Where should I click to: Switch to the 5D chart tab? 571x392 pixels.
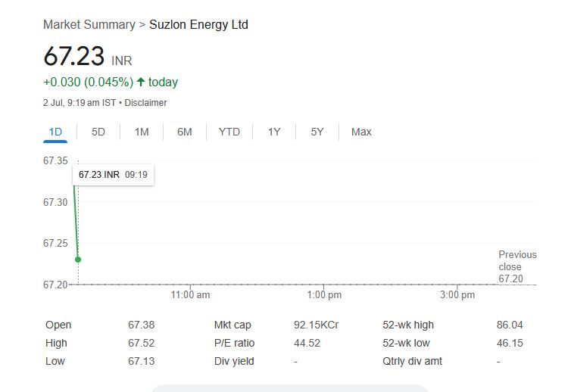point(98,132)
